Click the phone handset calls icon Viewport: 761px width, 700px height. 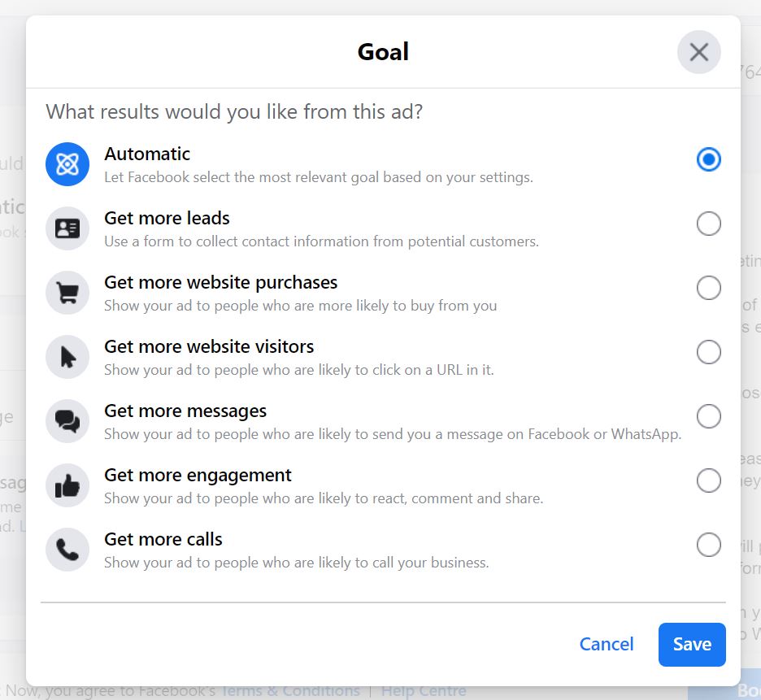[67, 550]
